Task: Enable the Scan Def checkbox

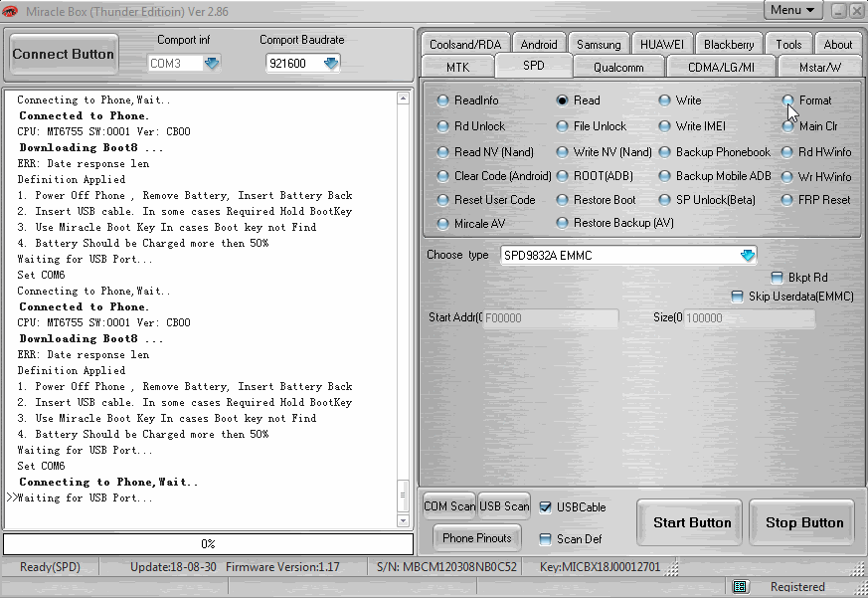Action: 545,539
